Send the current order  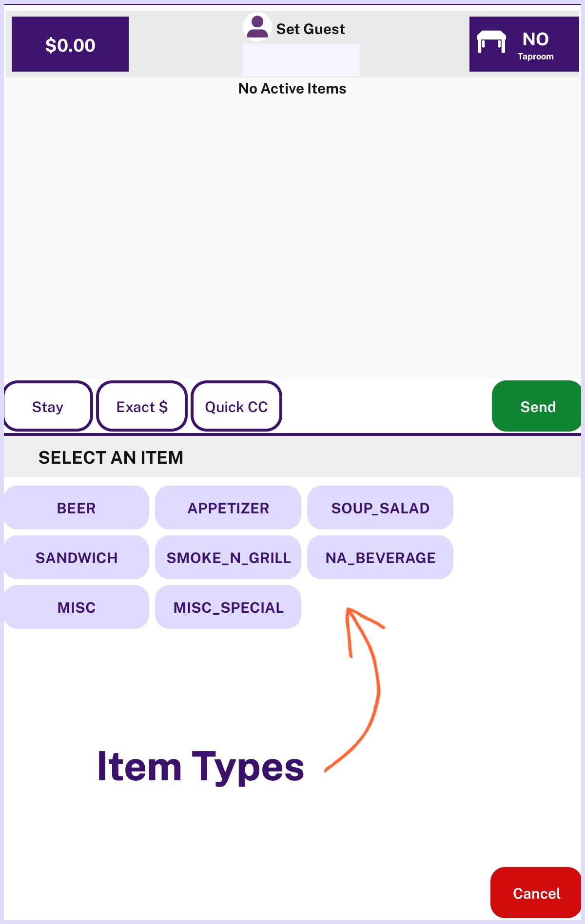pyautogui.click(x=537, y=406)
